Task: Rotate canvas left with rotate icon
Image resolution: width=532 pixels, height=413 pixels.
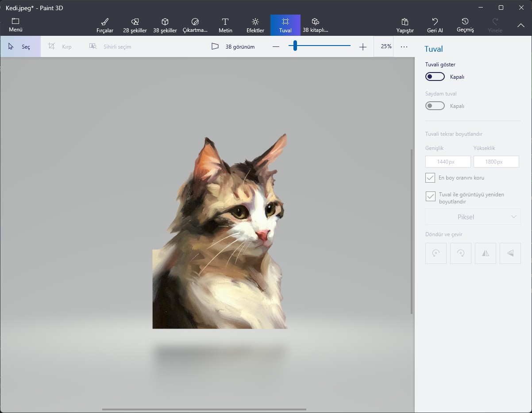Action: (436, 253)
